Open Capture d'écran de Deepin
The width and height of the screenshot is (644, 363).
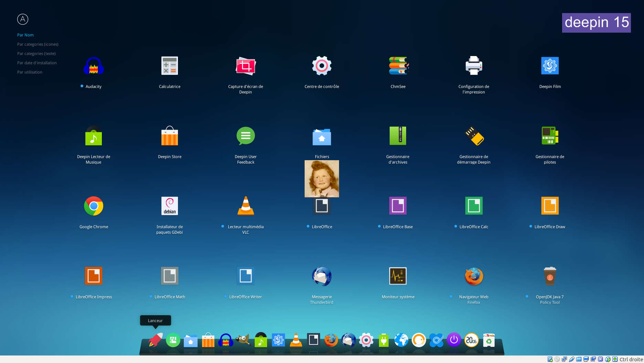point(245,66)
